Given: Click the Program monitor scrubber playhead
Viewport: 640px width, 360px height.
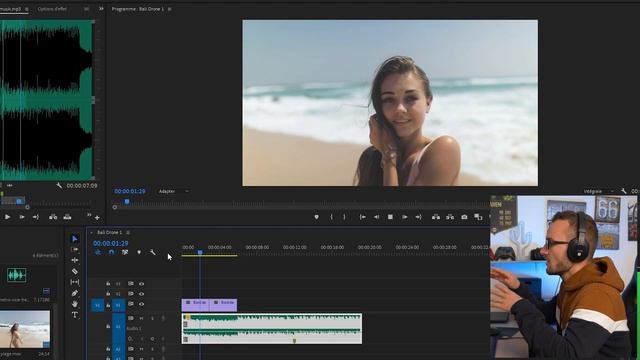Looking at the screenshot, I should (127, 202).
